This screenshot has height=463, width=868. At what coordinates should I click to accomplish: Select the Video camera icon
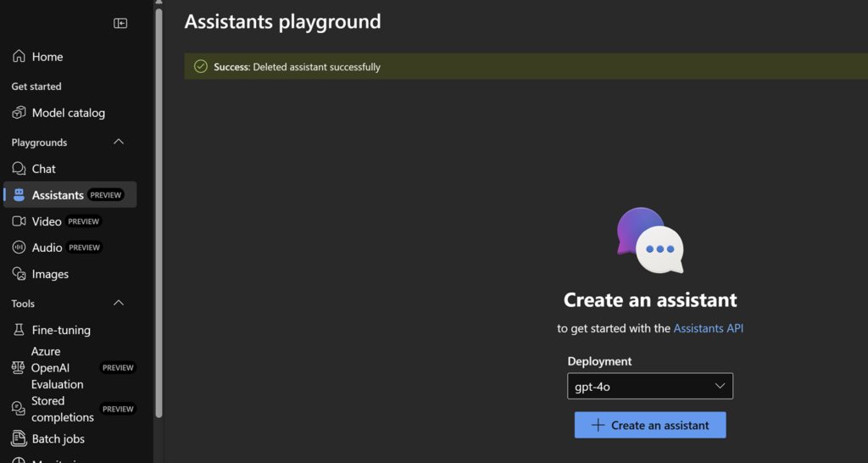[x=19, y=221]
